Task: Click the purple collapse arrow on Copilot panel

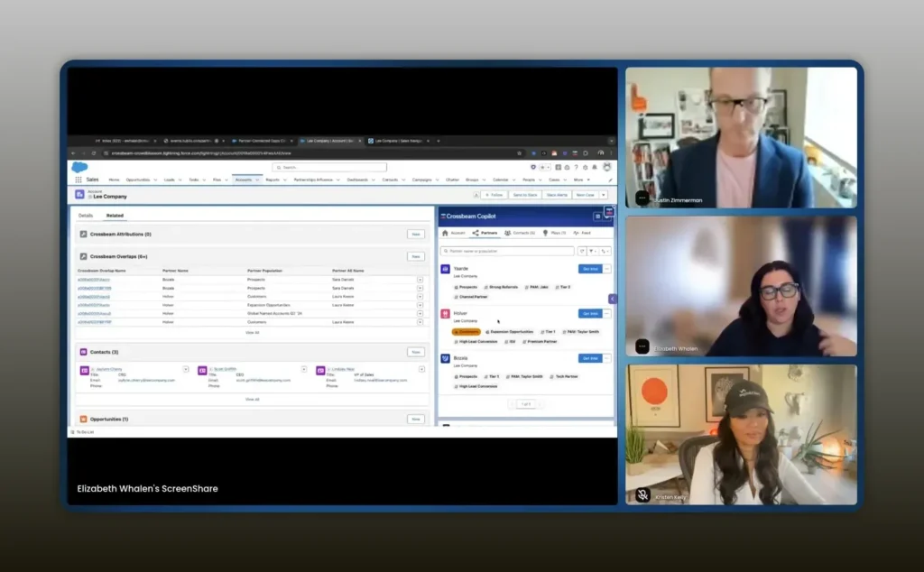Action: coord(613,299)
